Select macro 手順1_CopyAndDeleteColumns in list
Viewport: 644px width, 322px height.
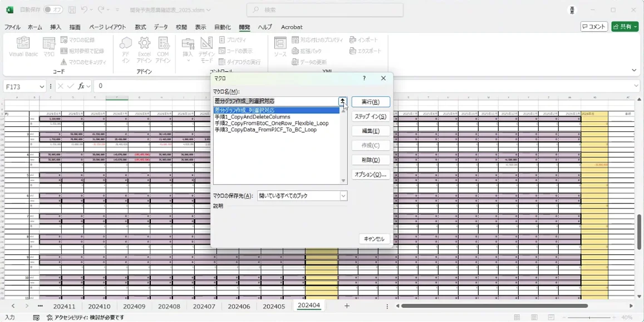tap(252, 117)
